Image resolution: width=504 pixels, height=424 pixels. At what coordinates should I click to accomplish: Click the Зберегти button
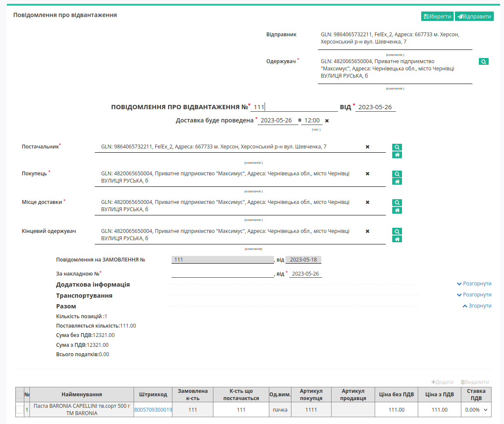click(x=437, y=16)
